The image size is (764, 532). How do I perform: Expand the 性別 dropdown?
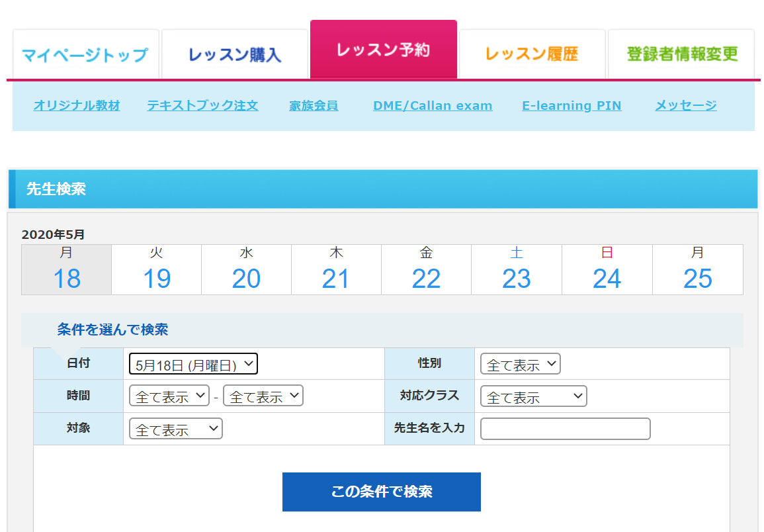(521, 364)
